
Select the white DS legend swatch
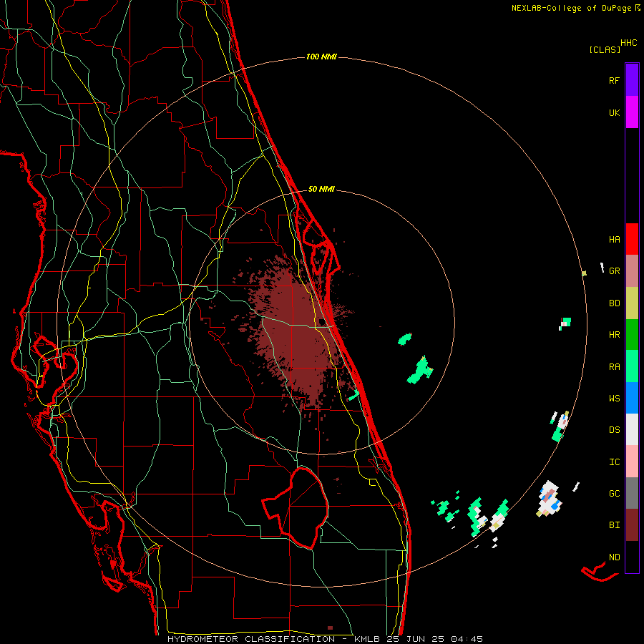point(632,429)
